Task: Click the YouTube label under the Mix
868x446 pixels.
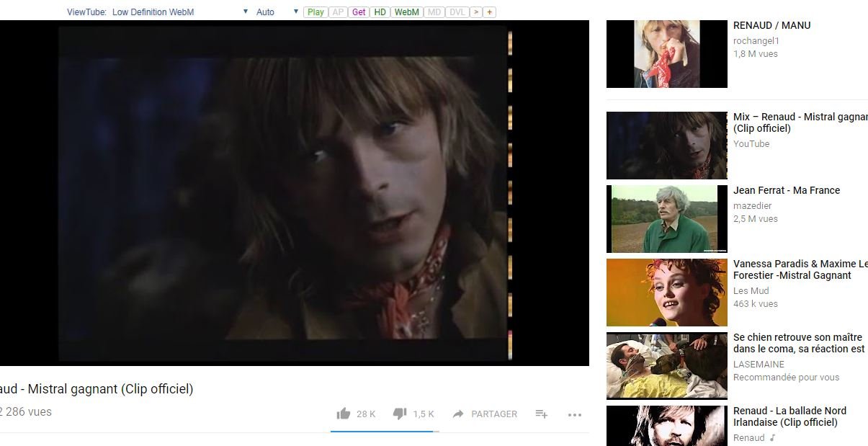Action: [x=751, y=144]
